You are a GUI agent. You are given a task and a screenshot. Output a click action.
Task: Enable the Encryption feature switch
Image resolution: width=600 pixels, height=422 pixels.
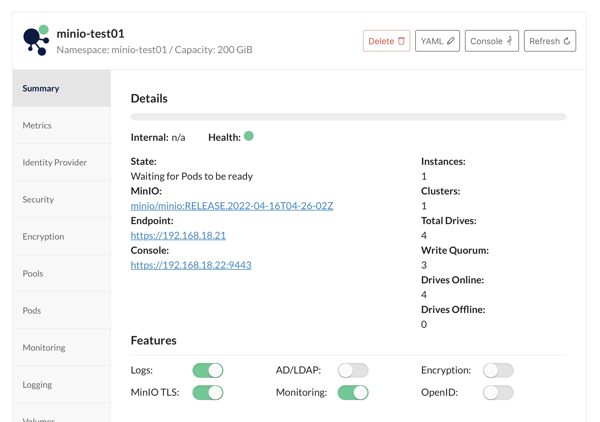(498, 370)
